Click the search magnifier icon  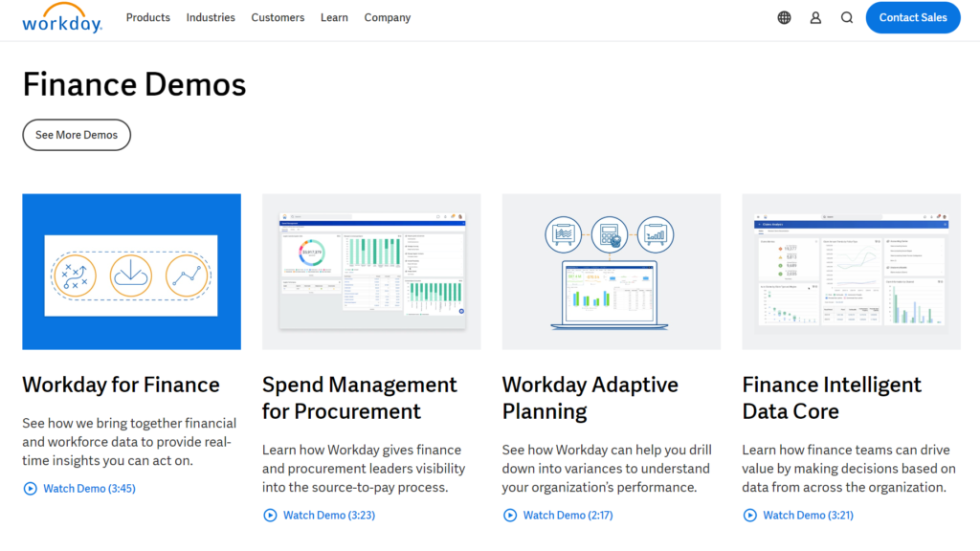pos(847,17)
